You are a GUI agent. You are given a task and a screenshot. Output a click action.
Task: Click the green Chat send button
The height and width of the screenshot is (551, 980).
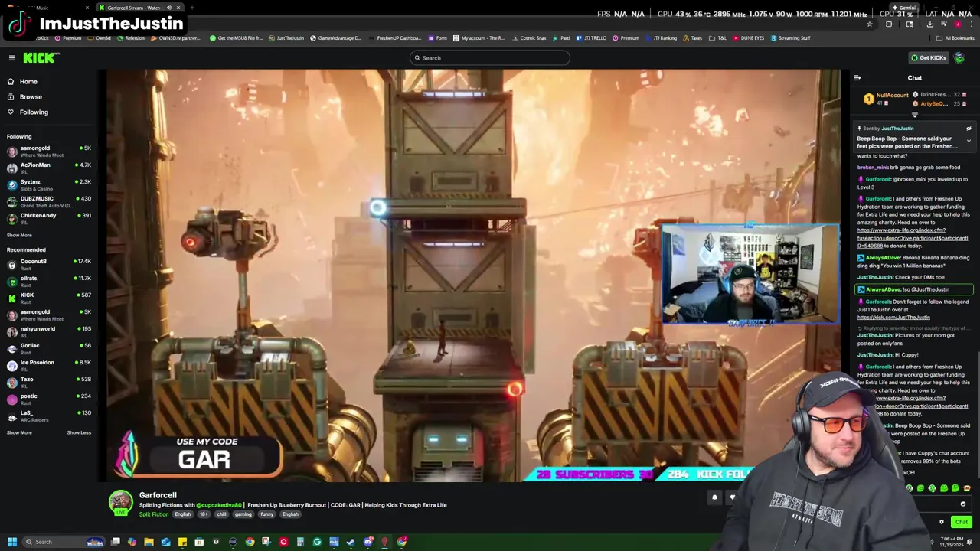pyautogui.click(x=961, y=523)
